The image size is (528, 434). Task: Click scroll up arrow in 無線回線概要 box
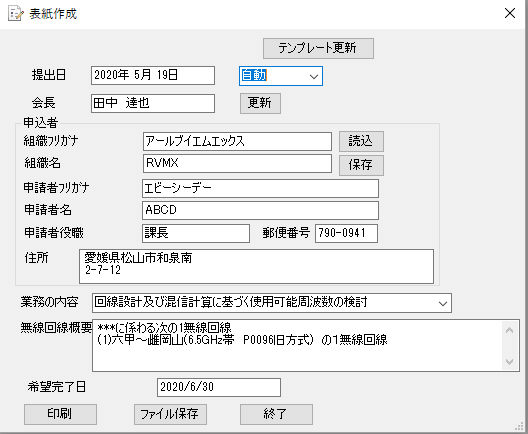[509, 331]
